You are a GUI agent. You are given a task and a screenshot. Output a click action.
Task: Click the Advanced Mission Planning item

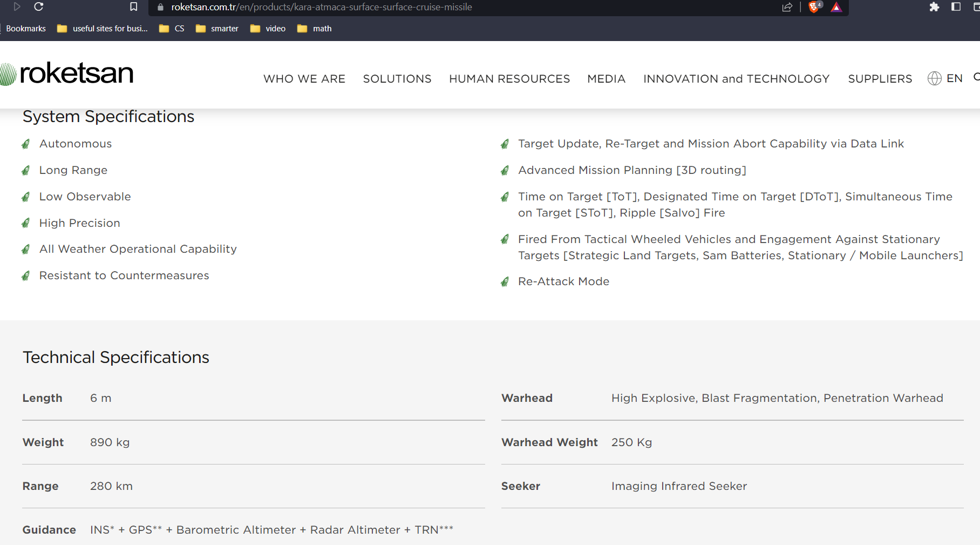pos(632,170)
